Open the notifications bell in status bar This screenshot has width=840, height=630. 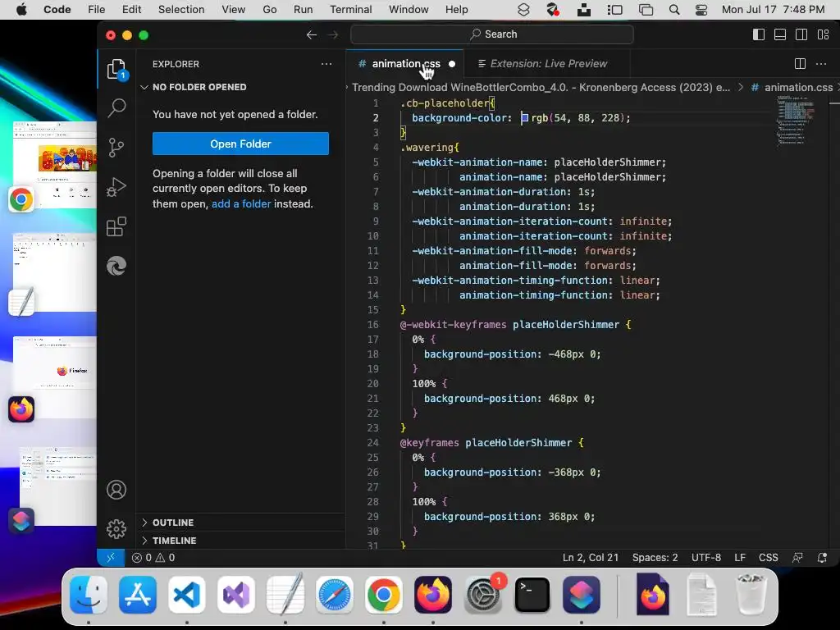[x=822, y=558]
